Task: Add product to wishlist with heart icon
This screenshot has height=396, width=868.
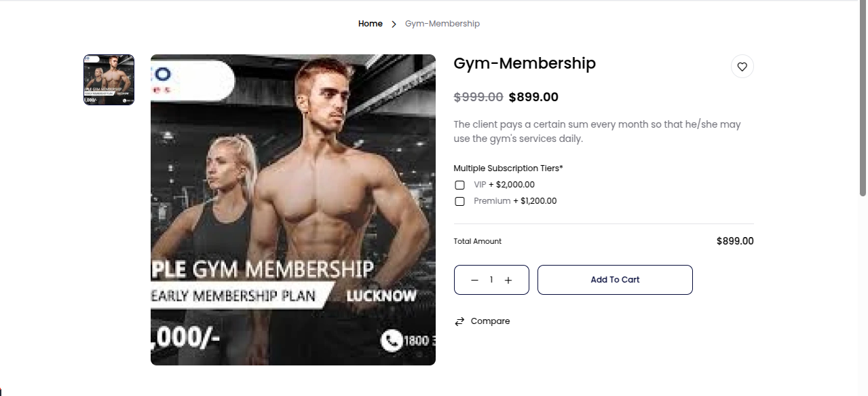Action: click(742, 67)
